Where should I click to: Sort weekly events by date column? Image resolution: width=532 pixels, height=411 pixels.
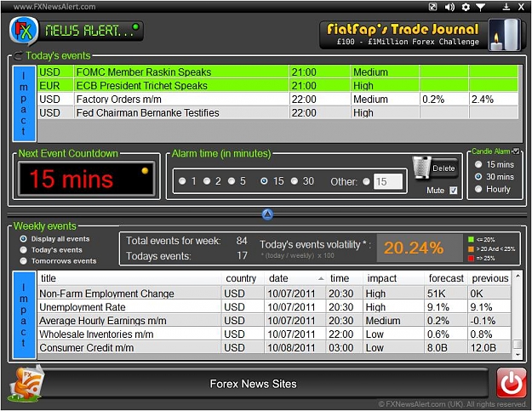pos(295,278)
